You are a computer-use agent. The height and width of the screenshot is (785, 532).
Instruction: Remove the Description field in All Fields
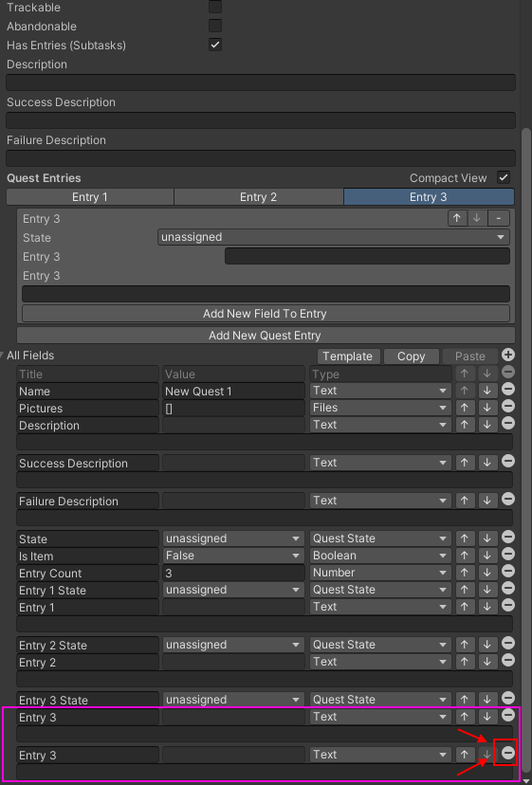[x=508, y=423]
